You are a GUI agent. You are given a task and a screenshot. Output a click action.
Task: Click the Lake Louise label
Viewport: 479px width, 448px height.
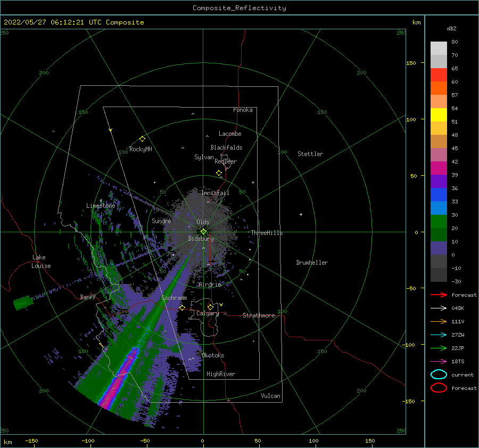click(x=41, y=262)
